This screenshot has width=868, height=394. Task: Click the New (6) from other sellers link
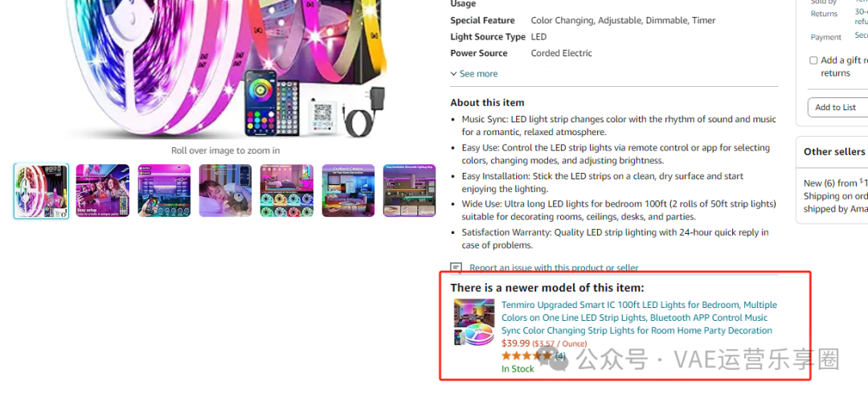pos(835,183)
